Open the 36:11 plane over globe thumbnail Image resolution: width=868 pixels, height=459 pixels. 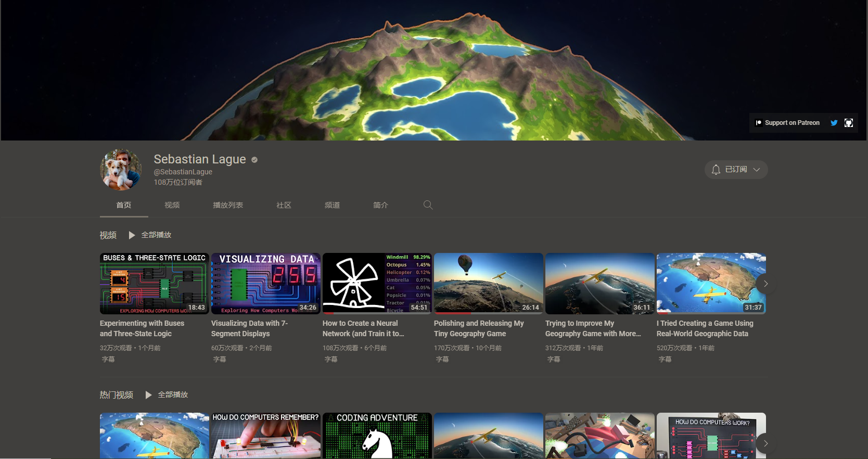coord(600,284)
